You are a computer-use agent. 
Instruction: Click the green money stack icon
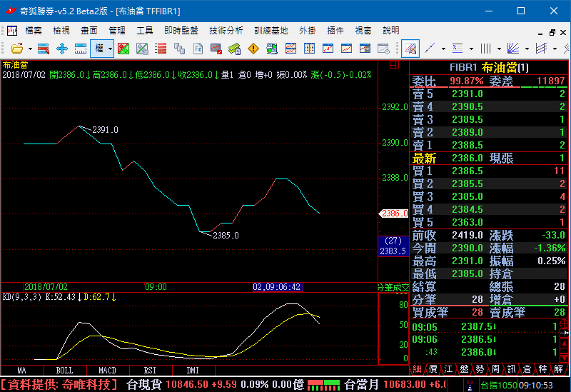(235, 49)
